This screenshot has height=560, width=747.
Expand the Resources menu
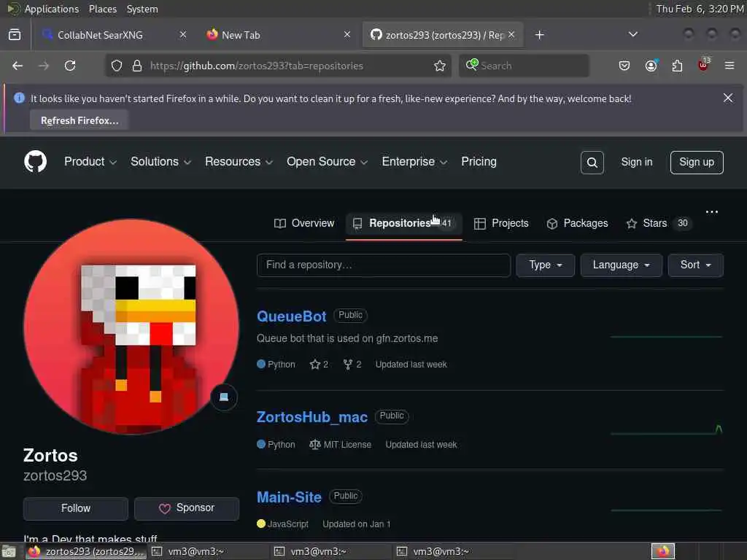(239, 162)
